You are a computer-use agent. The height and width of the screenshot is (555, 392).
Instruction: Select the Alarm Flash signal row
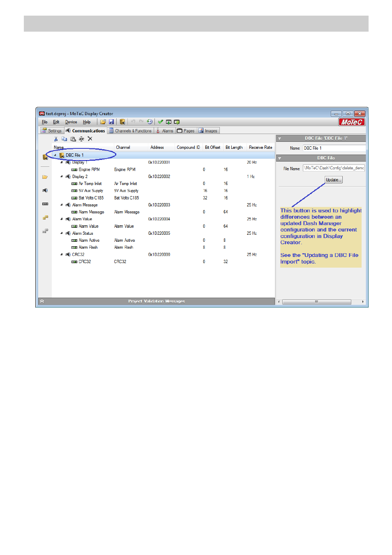(x=163, y=247)
